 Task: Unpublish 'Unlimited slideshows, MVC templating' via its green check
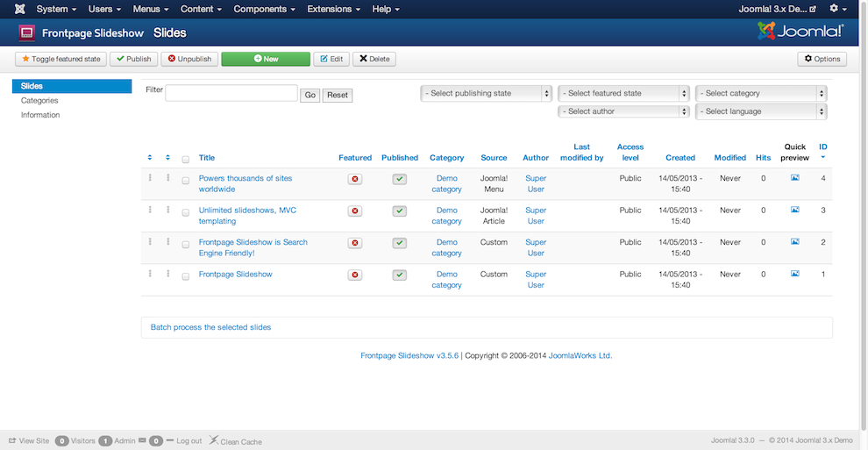click(400, 211)
